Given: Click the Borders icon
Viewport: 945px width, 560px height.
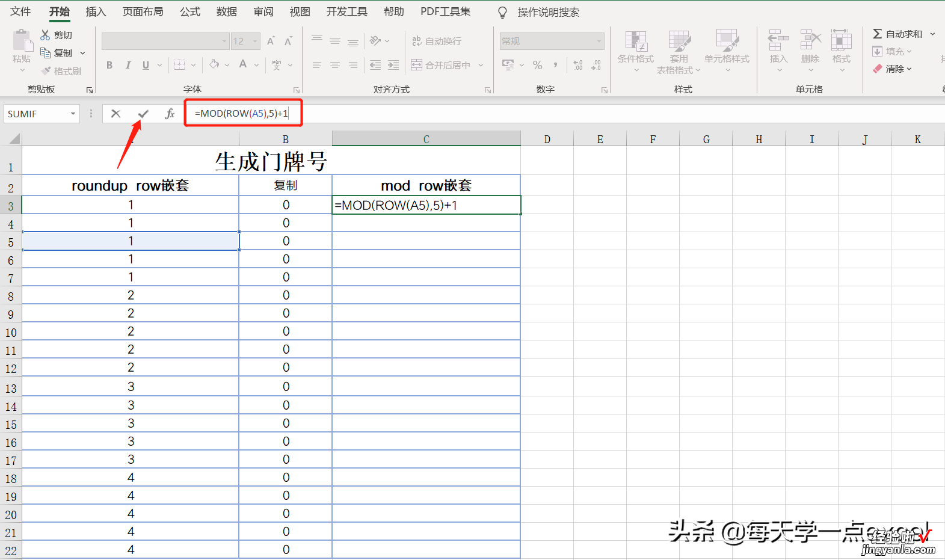Looking at the screenshot, I should point(179,65).
